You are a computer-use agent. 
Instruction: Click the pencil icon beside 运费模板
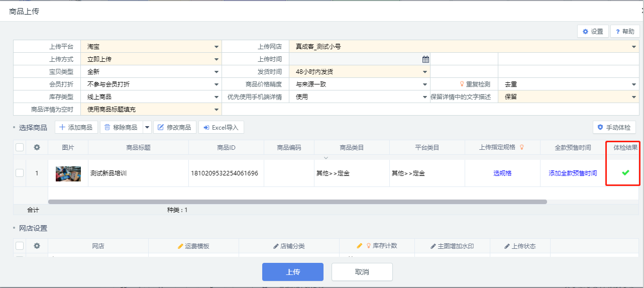(181, 246)
